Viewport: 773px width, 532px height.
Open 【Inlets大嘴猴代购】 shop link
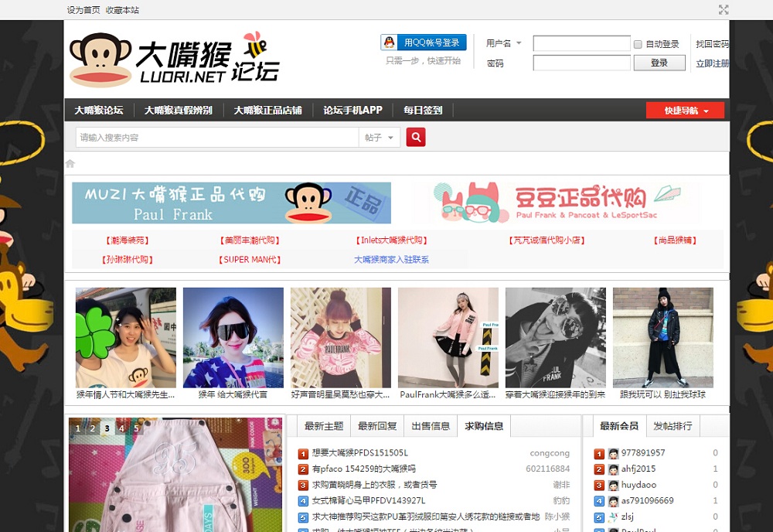point(391,240)
